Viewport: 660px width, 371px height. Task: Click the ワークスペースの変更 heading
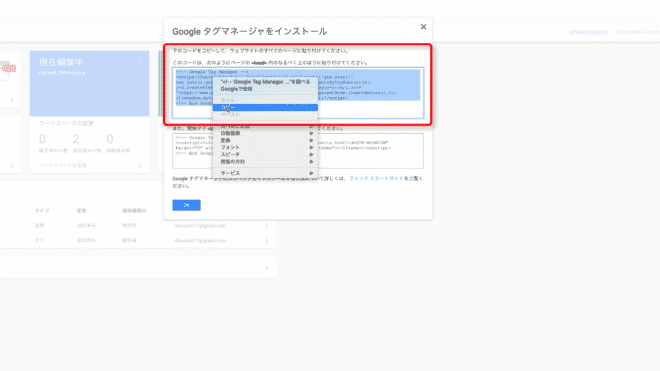66,123
